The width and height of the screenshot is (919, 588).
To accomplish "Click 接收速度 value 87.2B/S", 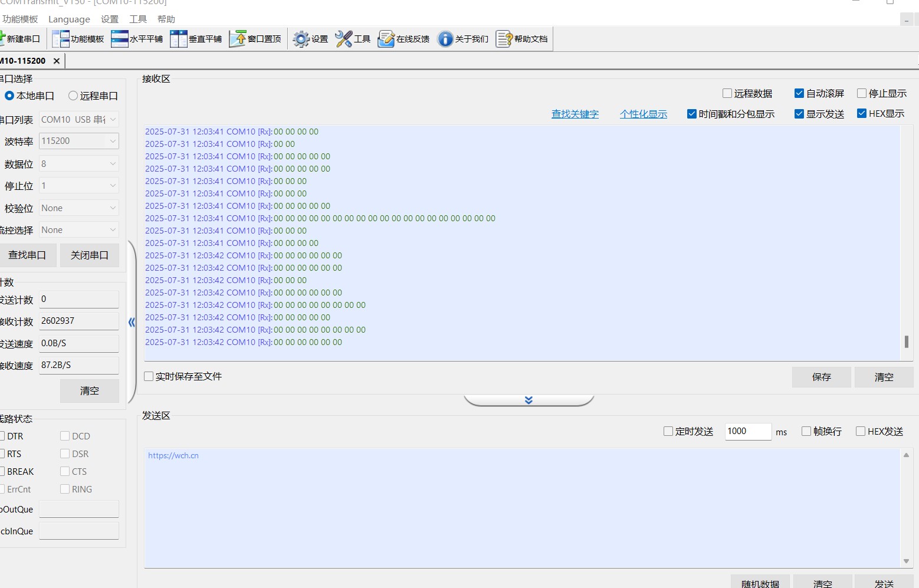I will tap(79, 365).
